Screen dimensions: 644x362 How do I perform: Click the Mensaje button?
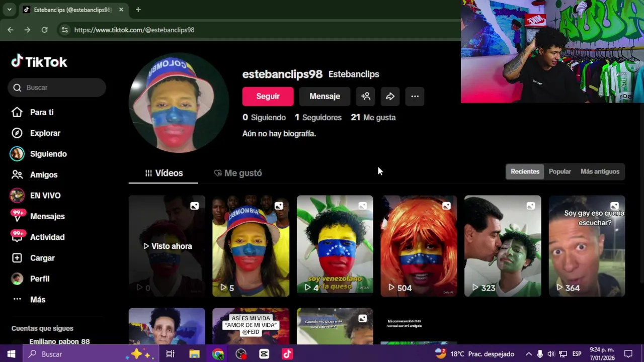(x=325, y=96)
